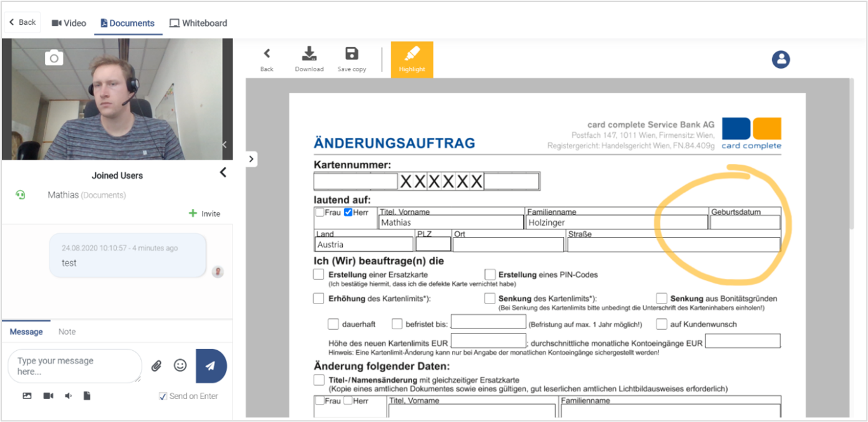Click the Land field containing Austria

[365, 244]
